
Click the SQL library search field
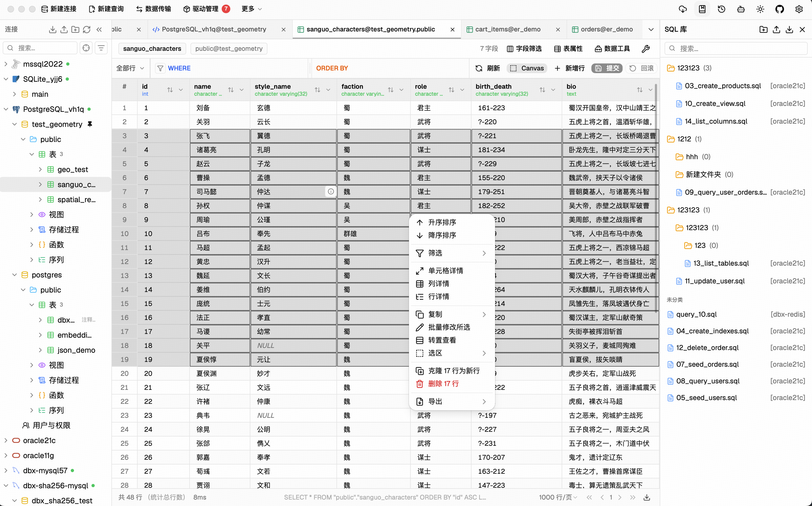tap(736, 48)
